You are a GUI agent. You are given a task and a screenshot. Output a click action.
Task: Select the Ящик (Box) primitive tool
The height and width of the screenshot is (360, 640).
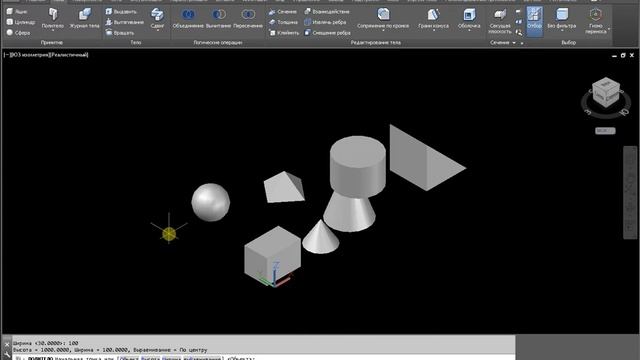pos(17,12)
